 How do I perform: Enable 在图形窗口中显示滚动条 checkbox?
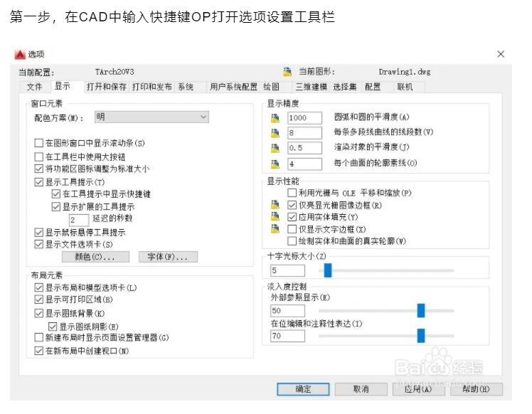coord(39,144)
